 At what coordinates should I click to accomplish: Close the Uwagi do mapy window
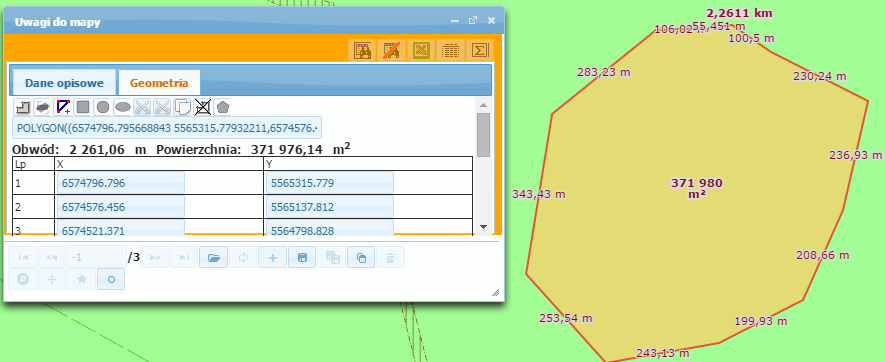tap(491, 21)
